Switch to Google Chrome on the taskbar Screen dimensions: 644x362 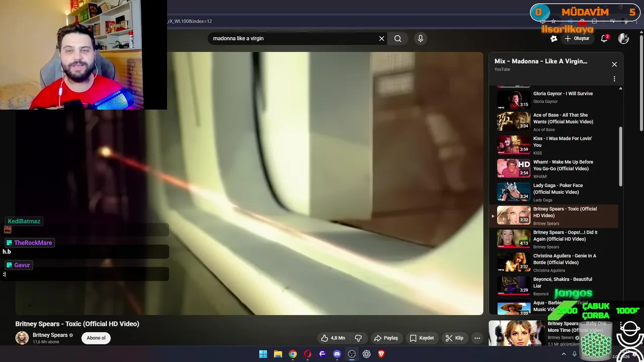point(293,354)
